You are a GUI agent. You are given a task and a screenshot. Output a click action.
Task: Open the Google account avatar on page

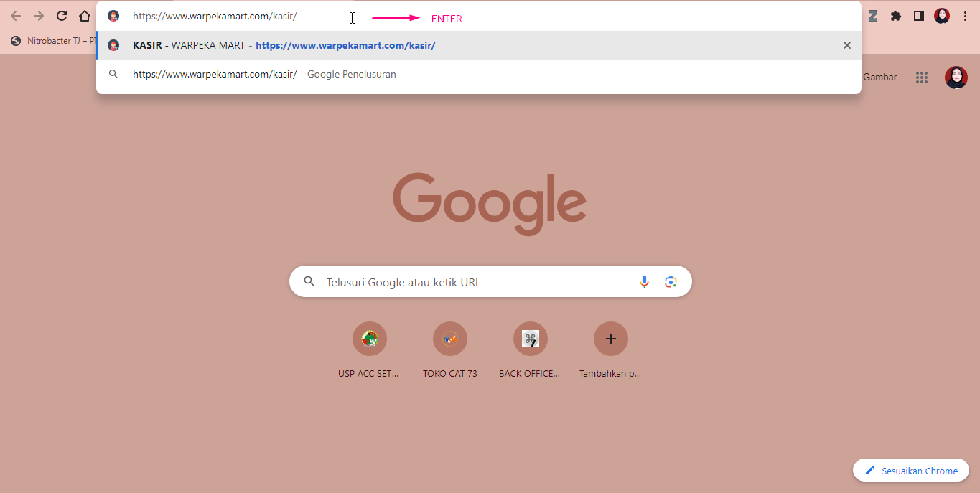tap(956, 78)
